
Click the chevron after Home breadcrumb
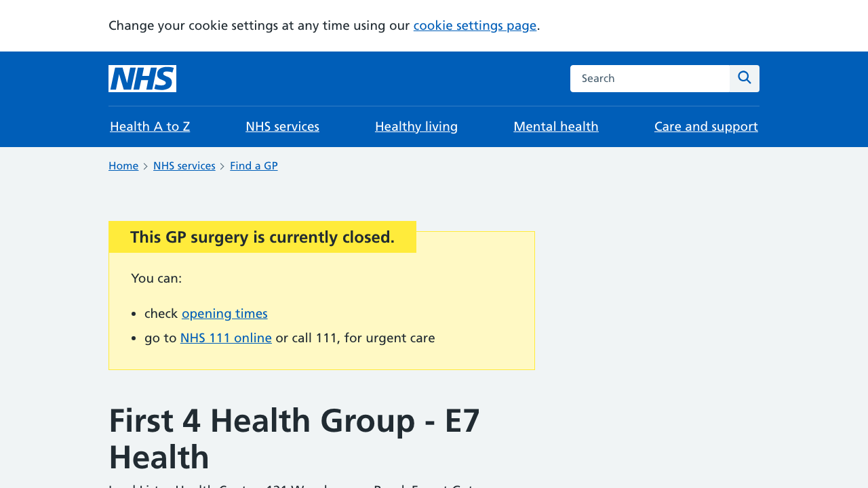coord(146,167)
